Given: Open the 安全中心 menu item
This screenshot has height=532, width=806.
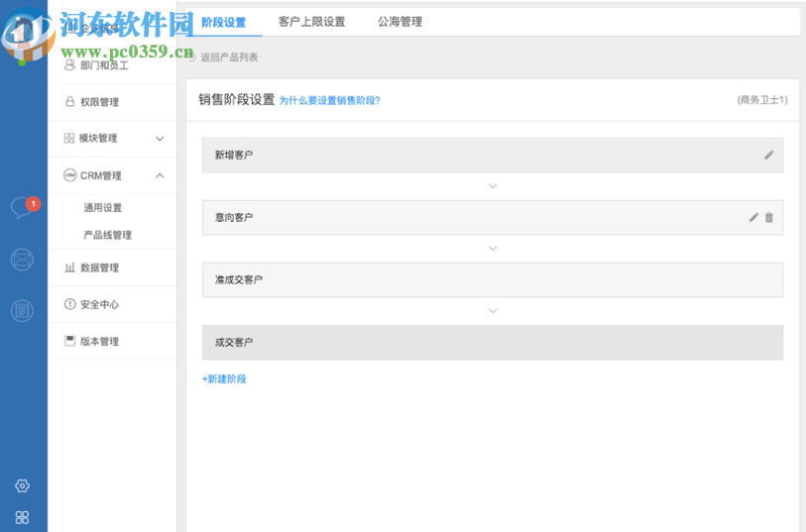Looking at the screenshot, I should tap(113, 304).
